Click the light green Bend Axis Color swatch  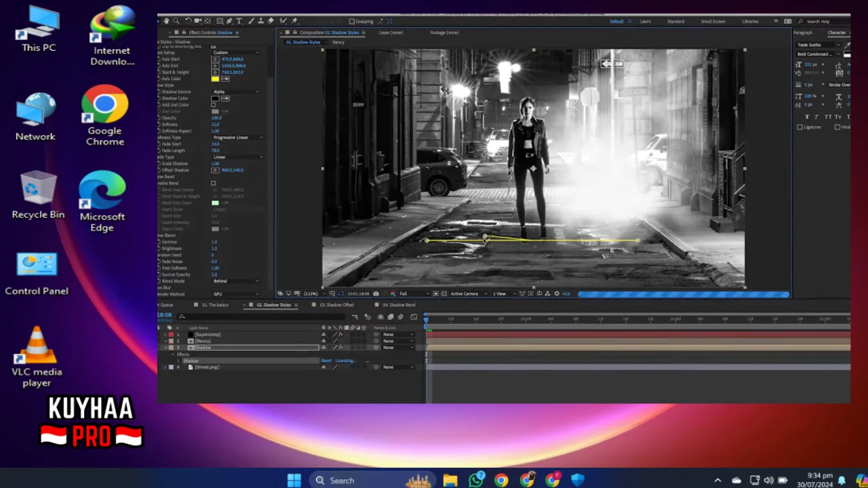tap(215, 203)
